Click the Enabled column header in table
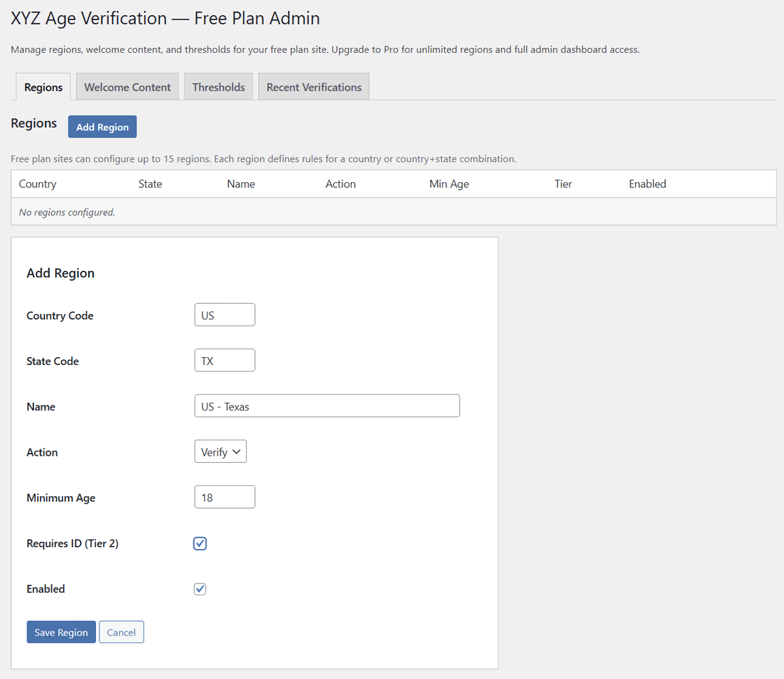 point(647,184)
